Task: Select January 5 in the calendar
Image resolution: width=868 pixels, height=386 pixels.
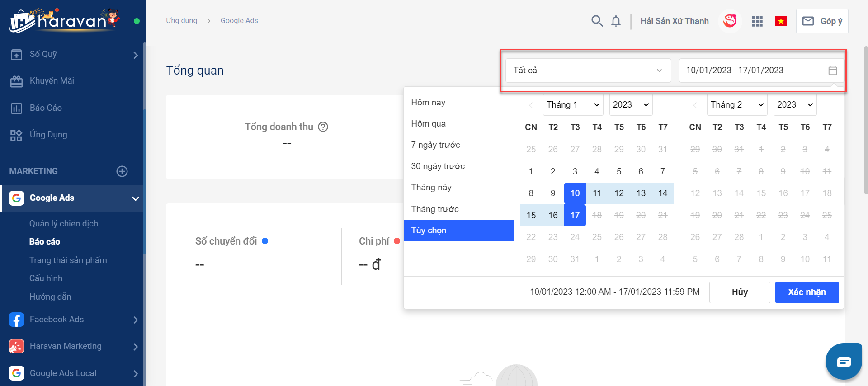Action: pos(618,171)
